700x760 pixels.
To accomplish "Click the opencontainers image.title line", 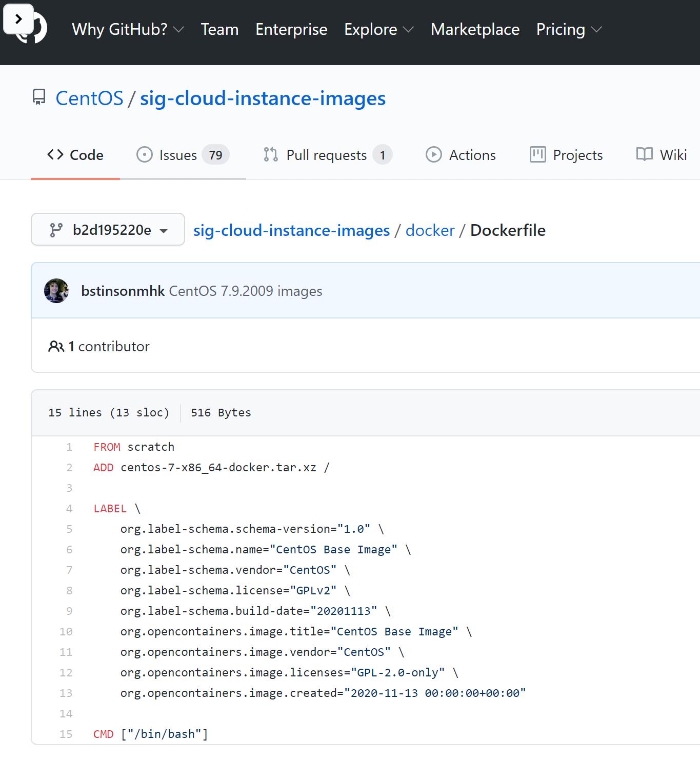I will (296, 631).
